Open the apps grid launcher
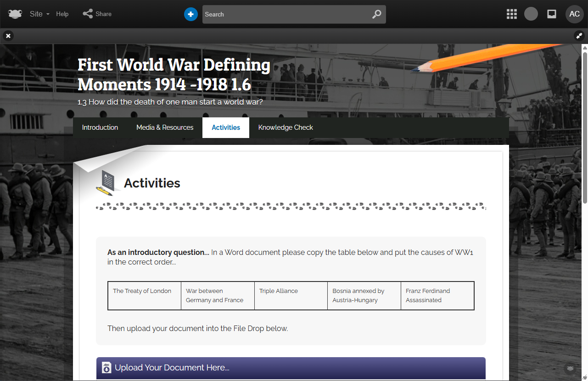The height and width of the screenshot is (381, 588). point(512,14)
